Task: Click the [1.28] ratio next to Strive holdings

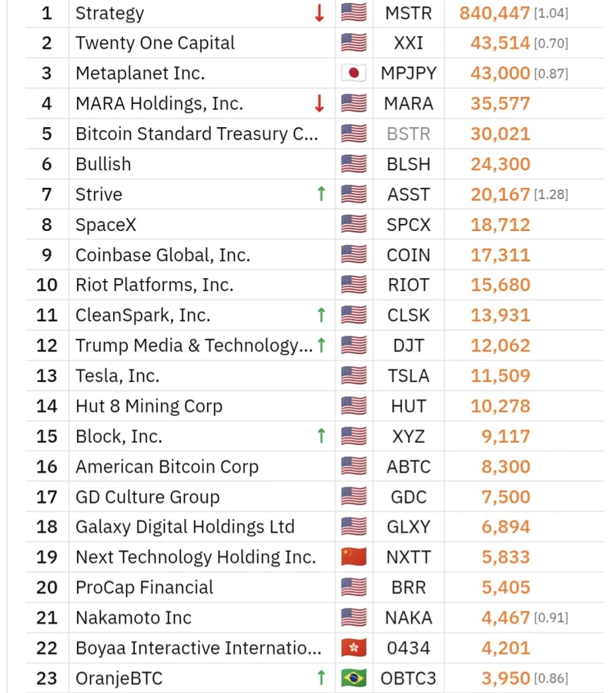Action: pyautogui.click(x=551, y=194)
